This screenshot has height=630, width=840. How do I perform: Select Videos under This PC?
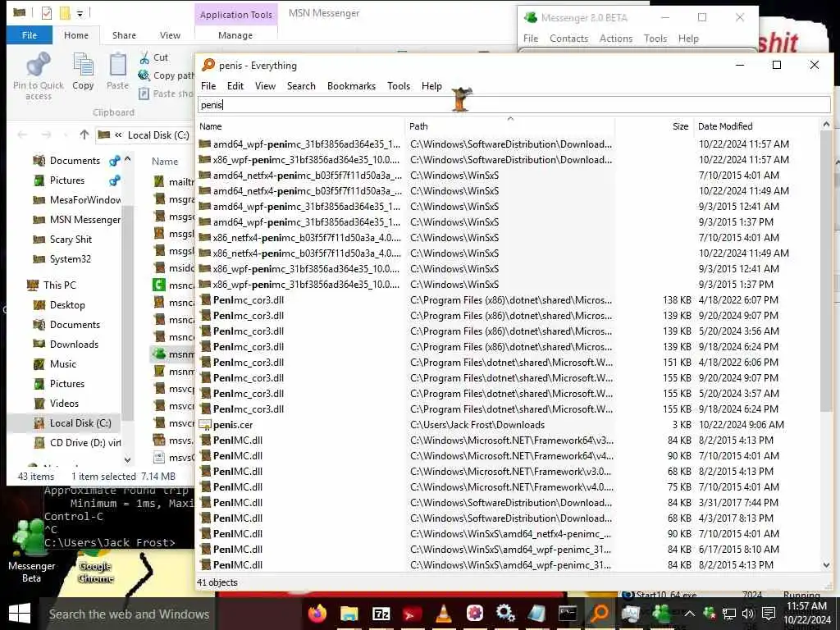64,404
